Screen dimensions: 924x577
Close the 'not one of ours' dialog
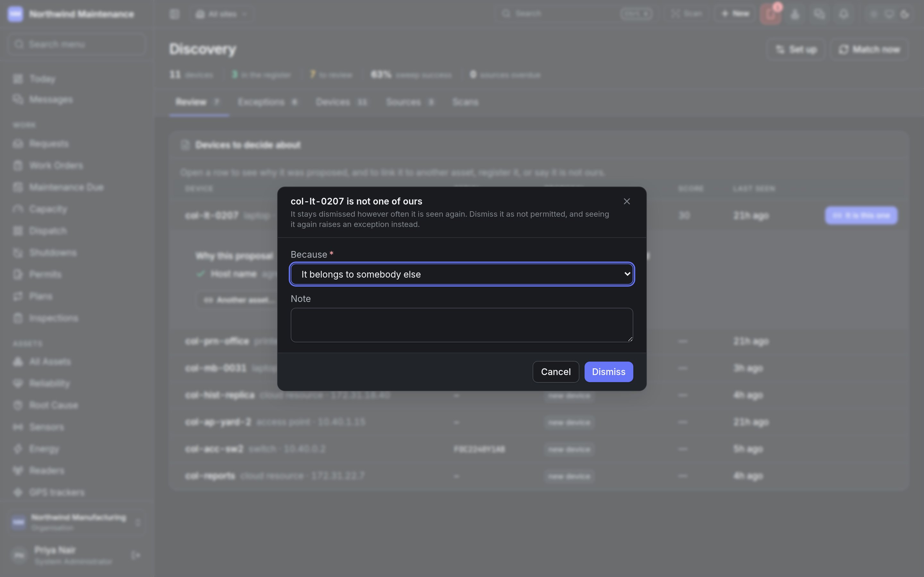pos(627,201)
